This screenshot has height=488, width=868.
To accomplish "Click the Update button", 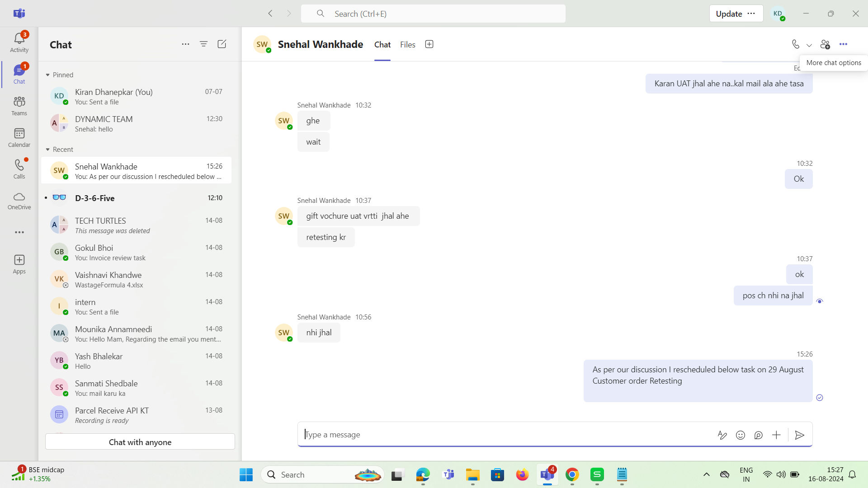I will pos(729,14).
